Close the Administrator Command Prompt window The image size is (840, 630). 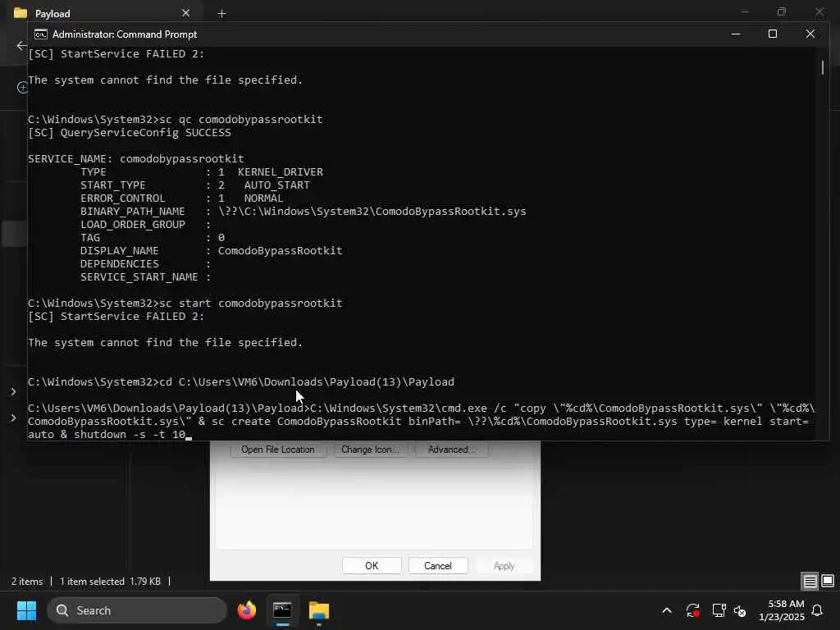[x=810, y=34]
